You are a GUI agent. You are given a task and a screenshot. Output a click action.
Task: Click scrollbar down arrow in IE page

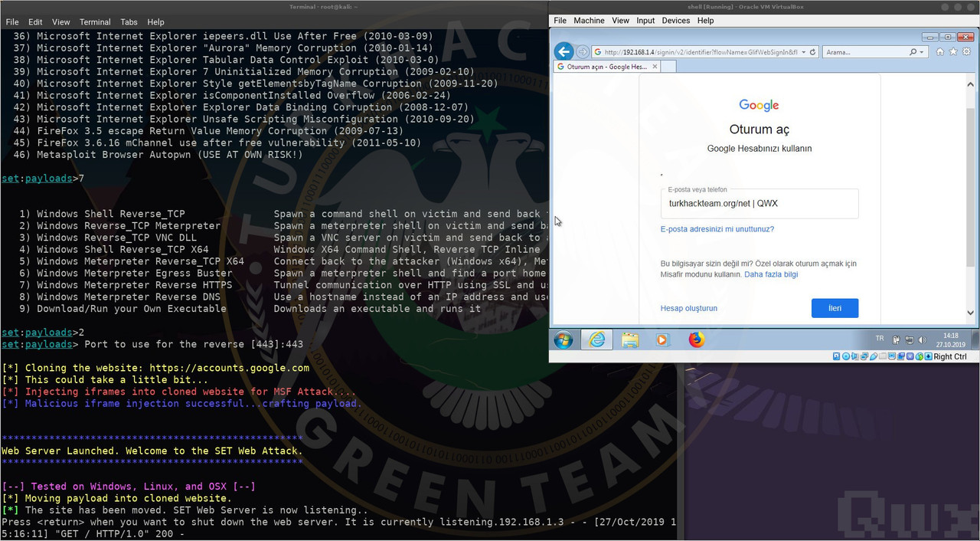click(x=970, y=313)
